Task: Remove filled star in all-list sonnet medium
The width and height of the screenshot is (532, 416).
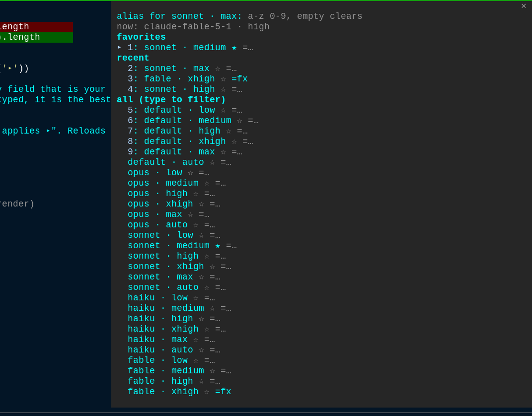Action: pos(218,246)
